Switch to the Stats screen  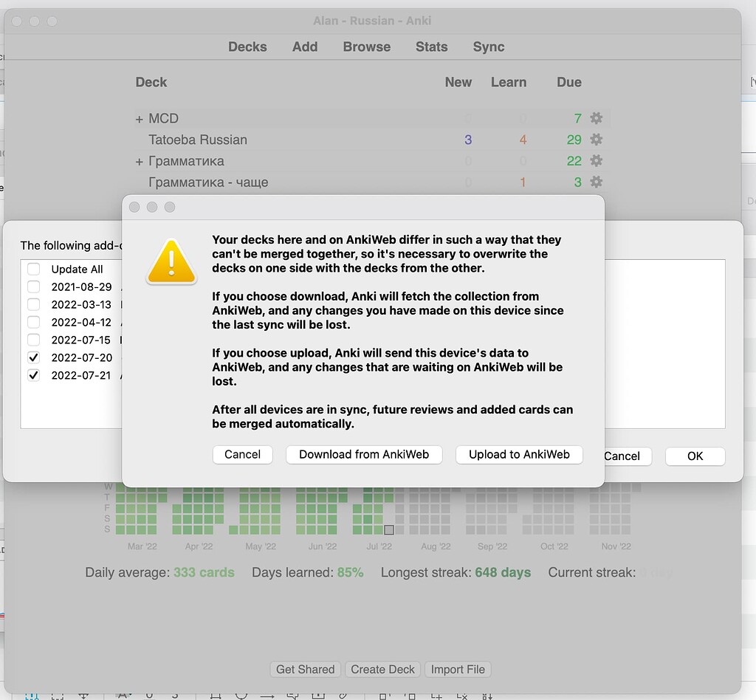pyautogui.click(x=431, y=47)
